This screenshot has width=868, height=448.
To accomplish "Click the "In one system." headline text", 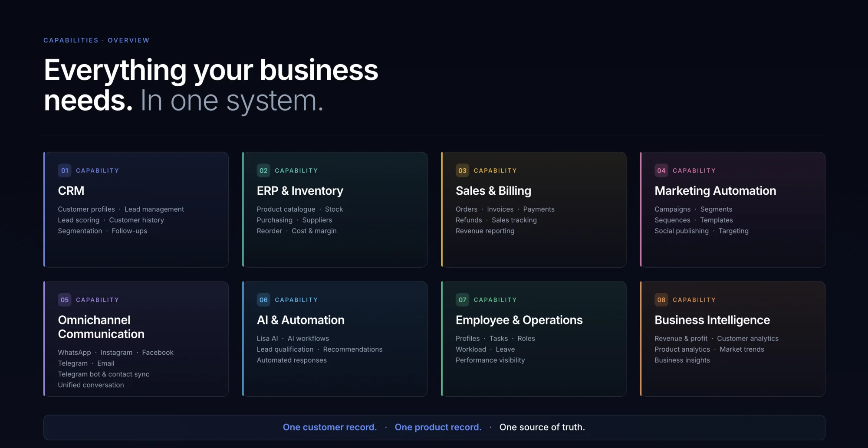I will point(232,101).
